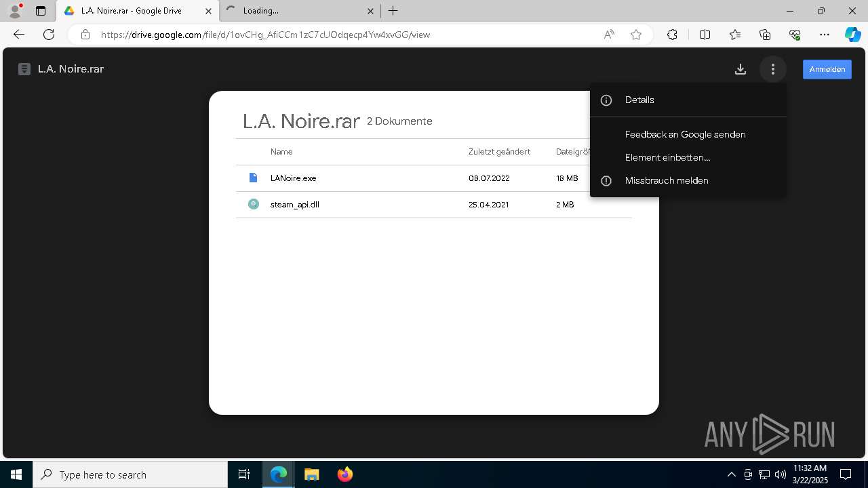Go back to the previous page
Viewport: 868px width, 488px height.
19,35
